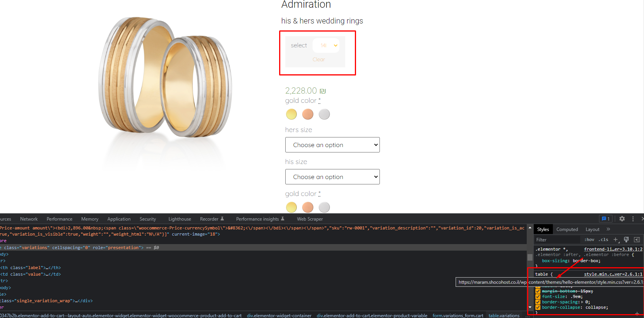Add a new style rule with plus icon
Viewport: 644px width, 318px height.
tap(616, 239)
